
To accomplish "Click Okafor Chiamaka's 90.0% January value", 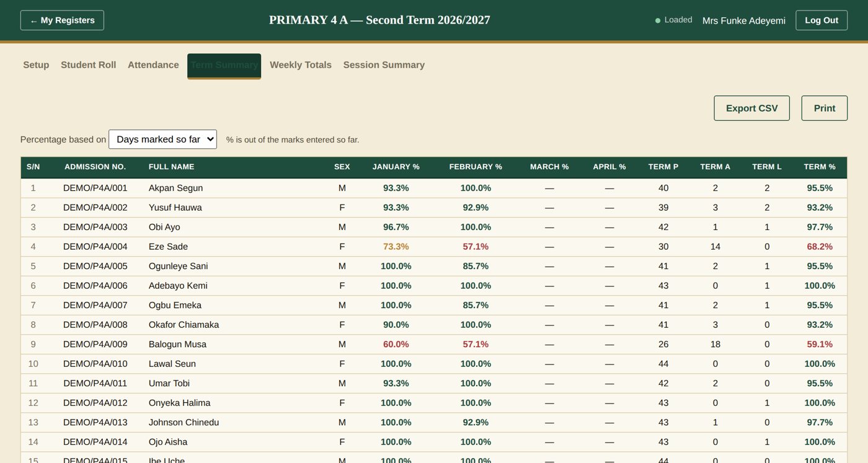I will point(396,325).
